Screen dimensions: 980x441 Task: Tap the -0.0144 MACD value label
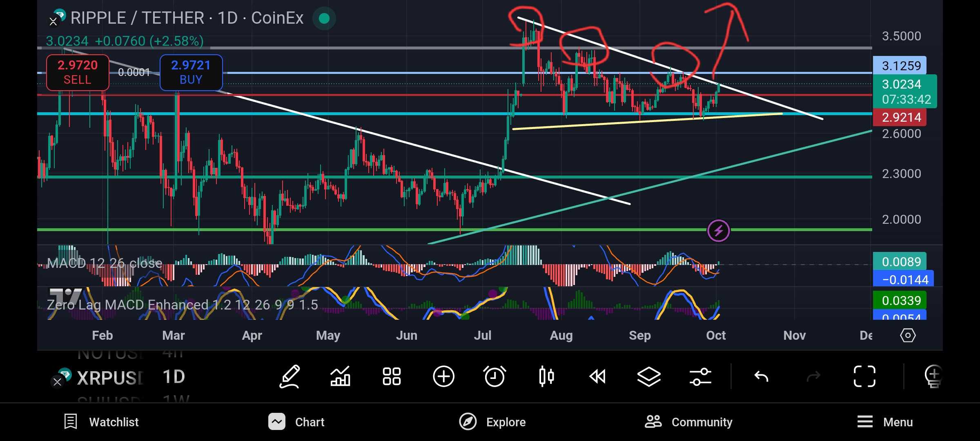coord(903,279)
